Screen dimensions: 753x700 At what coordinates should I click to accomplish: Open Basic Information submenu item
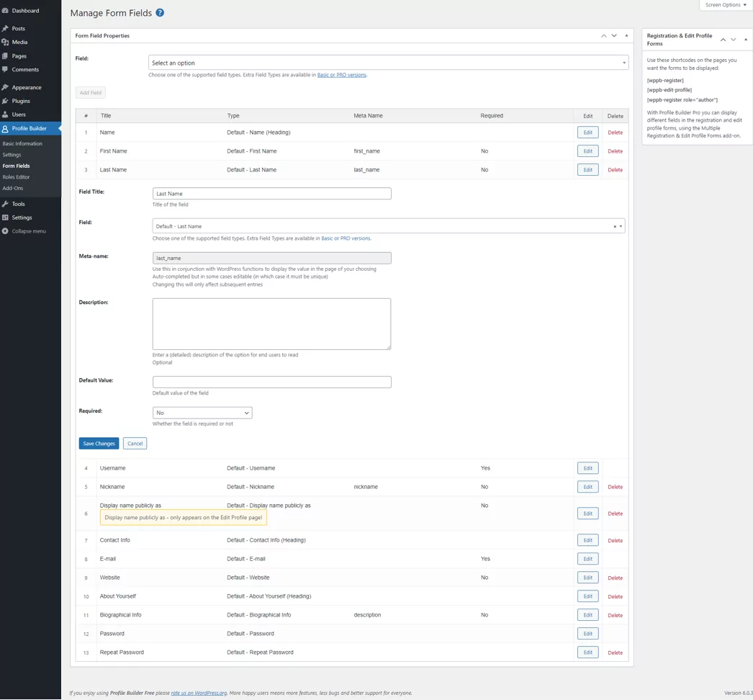(22, 143)
